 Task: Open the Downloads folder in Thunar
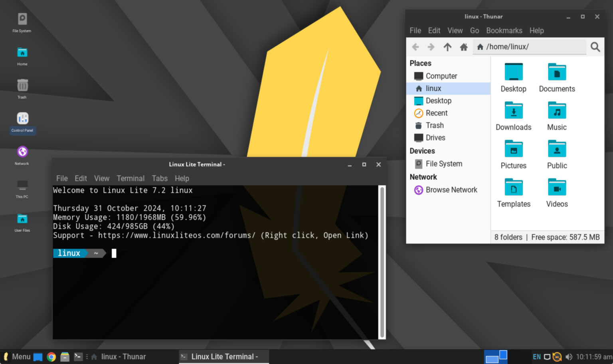(x=513, y=113)
